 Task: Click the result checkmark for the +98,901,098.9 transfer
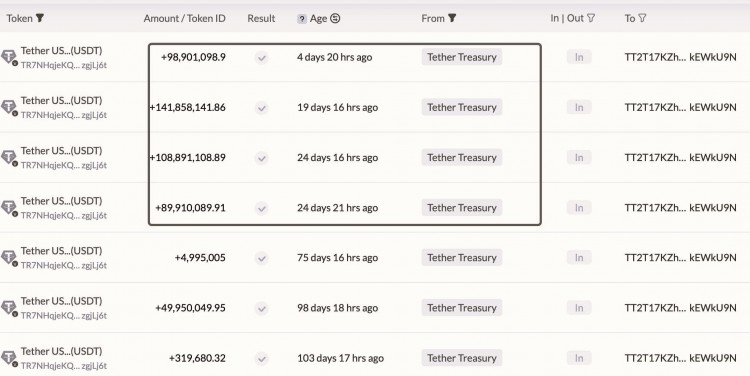tap(261, 58)
